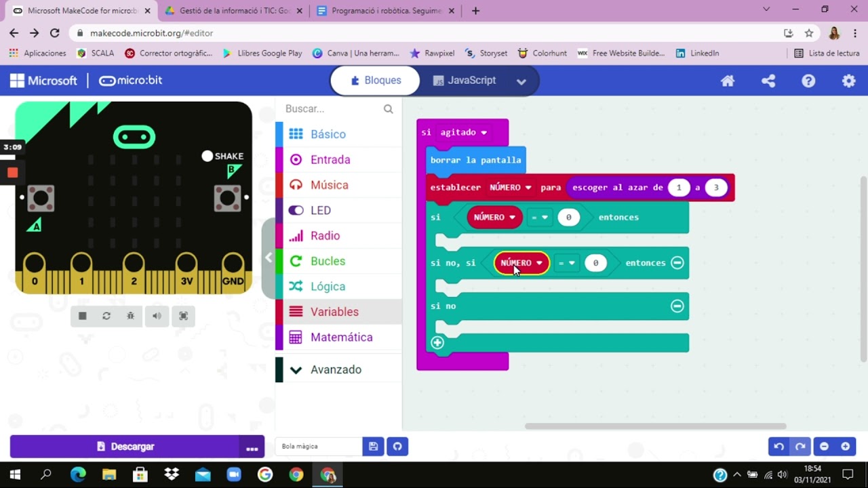Open the help question mark menu

tap(808, 81)
